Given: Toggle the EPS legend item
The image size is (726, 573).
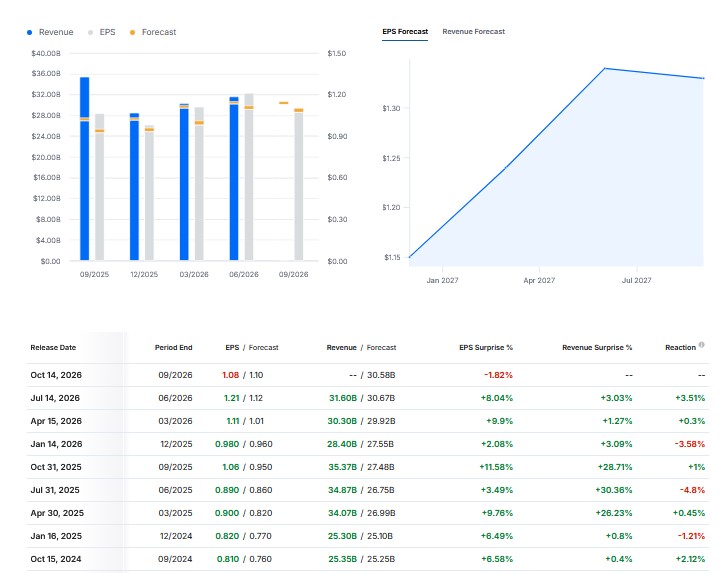Looking at the screenshot, I should coord(101,32).
